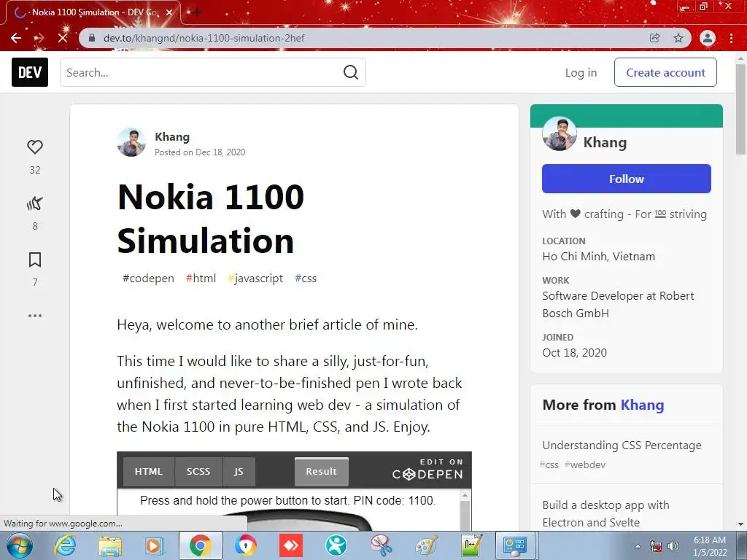The image size is (747, 560).
Task: Open Notepad++ icon on taskbar
Action: (472, 545)
